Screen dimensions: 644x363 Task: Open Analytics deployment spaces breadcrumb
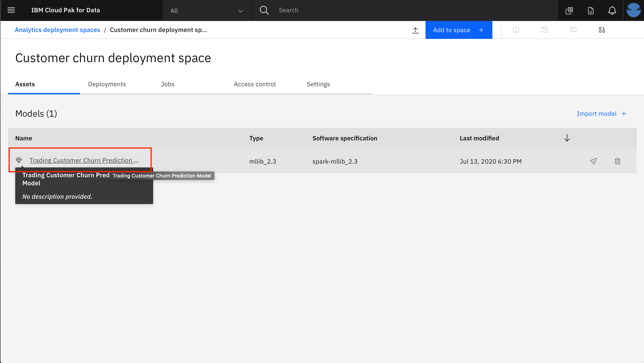(57, 30)
